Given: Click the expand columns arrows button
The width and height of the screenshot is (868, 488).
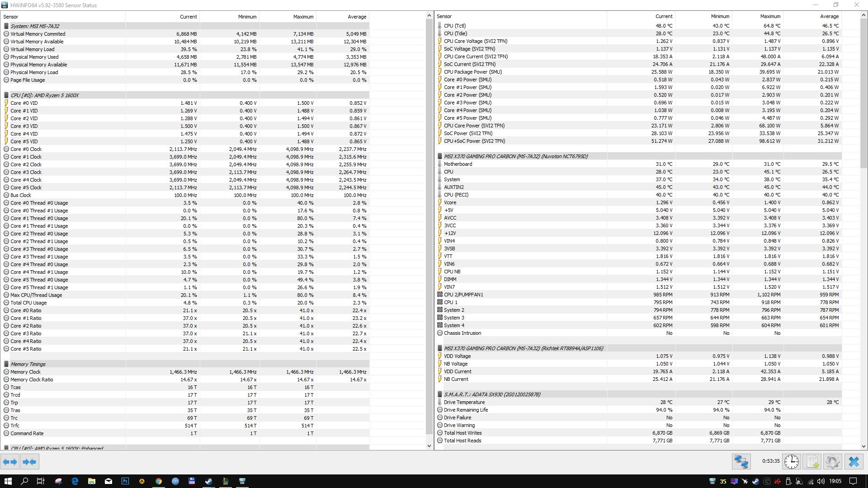Looking at the screenshot, I should click(10, 462).
